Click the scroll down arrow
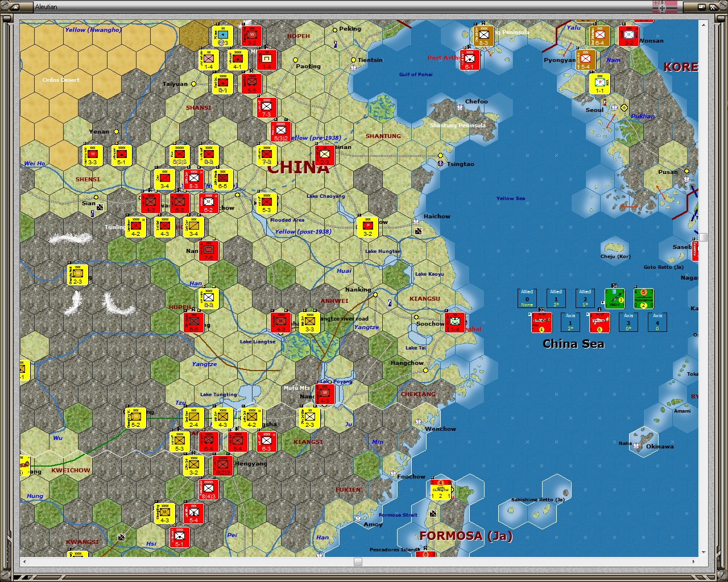Image resolution: width=728 pixels, height=582 pixels. tap(704, 552)
